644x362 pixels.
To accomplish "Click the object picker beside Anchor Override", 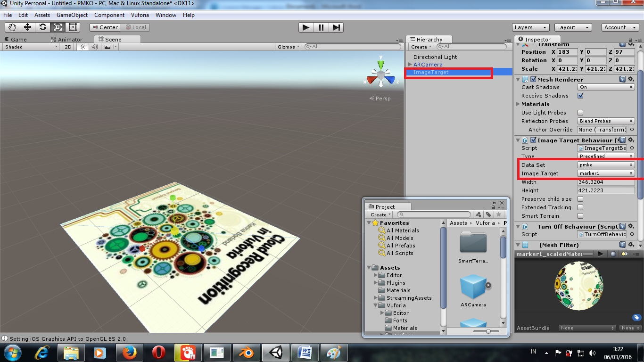I will tap(632, 130).
